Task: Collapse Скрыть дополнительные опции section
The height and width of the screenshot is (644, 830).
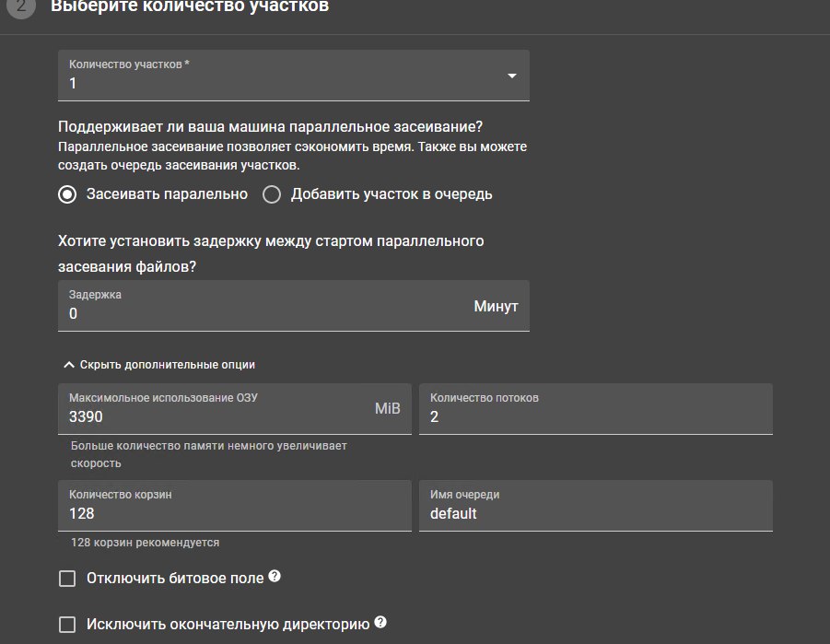Action: 158,365
